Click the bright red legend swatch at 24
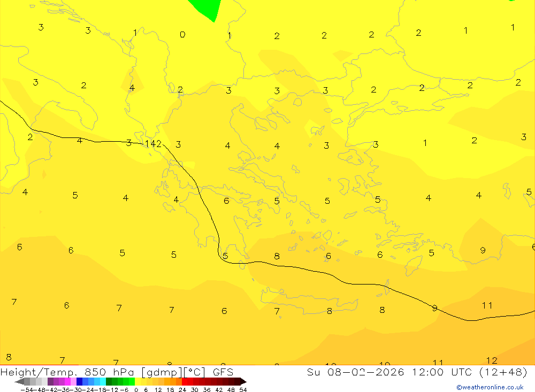The height and width of the screenshot is (392, 535). point(185,381)
